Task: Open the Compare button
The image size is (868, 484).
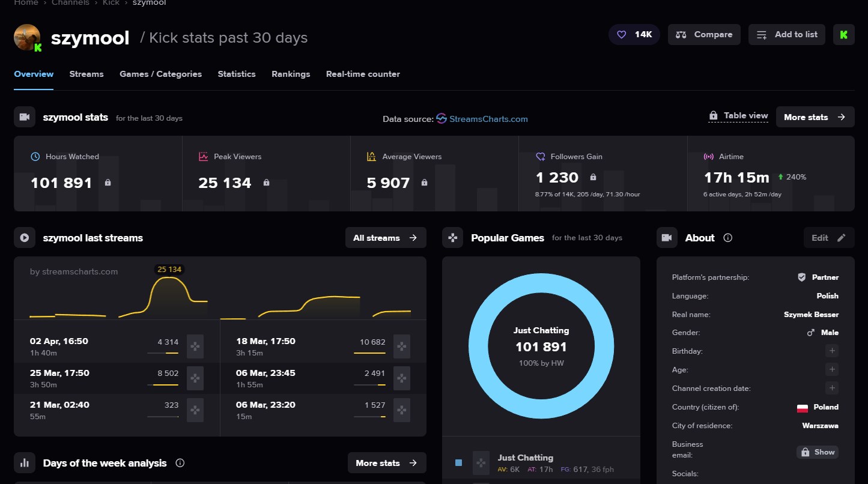Action: tap(704, 35)
